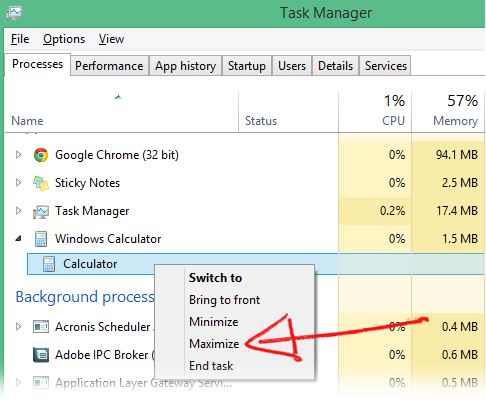
Task: Sort processes by the Memory column
Action: click(x=448, y=112)
